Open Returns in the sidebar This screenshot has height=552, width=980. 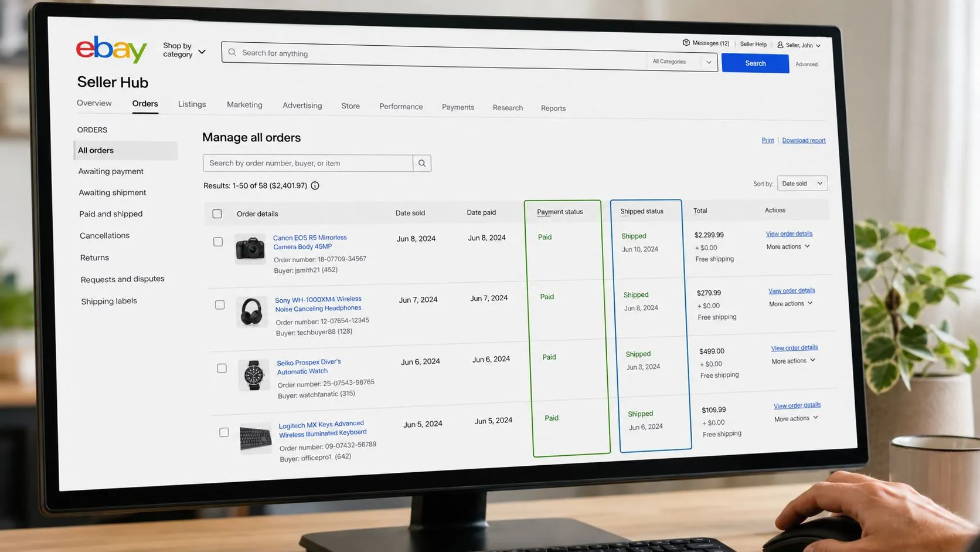[94, 258]
